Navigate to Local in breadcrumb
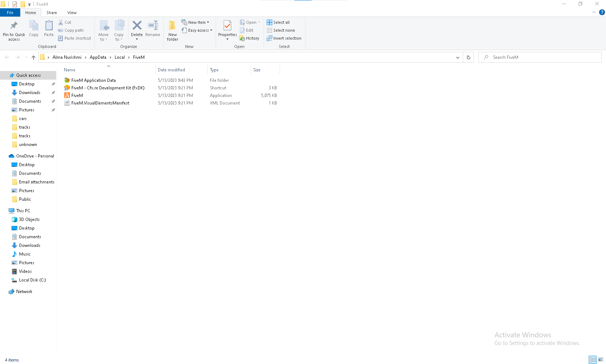606x364 pixels. 120,57
